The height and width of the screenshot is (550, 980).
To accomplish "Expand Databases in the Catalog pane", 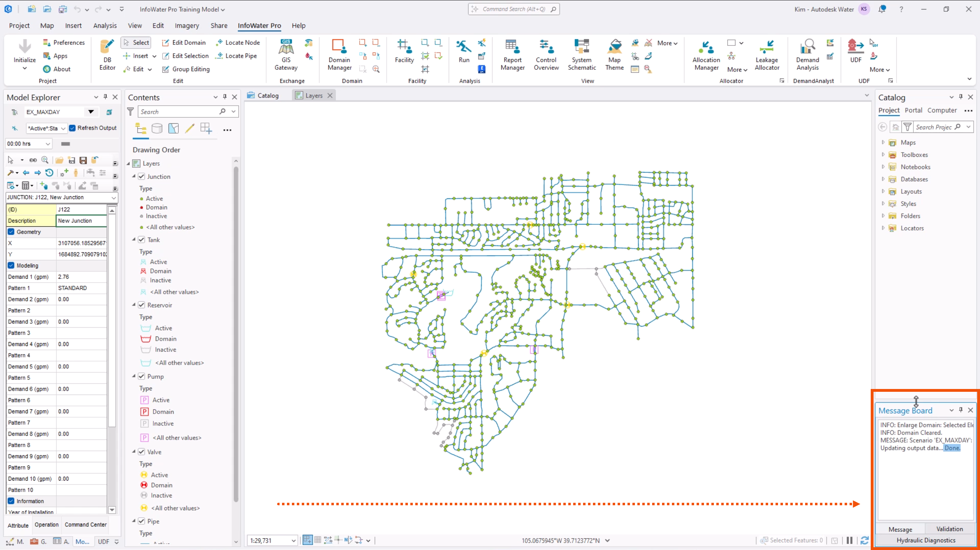I will point(883,179).
